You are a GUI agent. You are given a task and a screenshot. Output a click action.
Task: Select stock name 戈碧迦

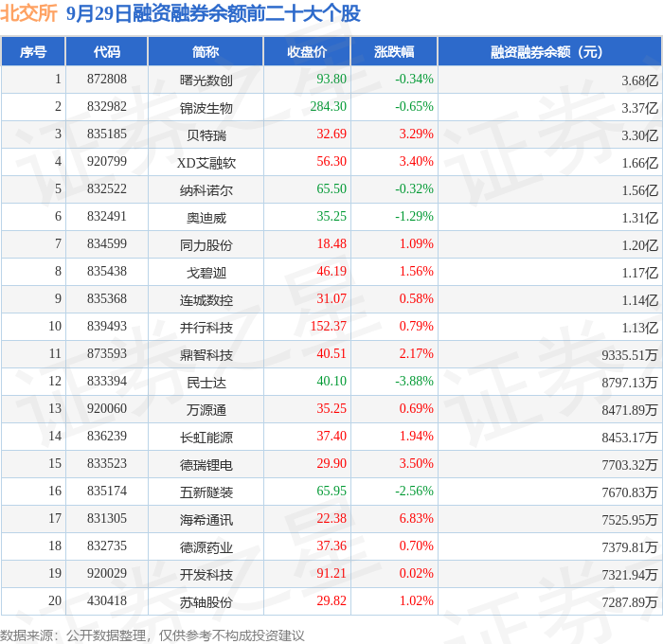tap(206, 273)
